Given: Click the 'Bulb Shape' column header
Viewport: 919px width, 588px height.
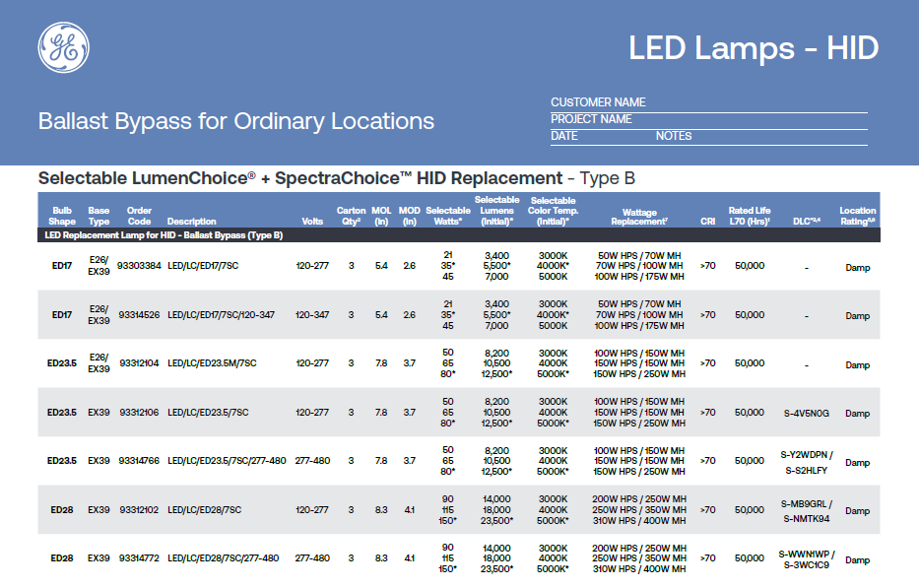Looking at the screenshot, I should 62,216.
